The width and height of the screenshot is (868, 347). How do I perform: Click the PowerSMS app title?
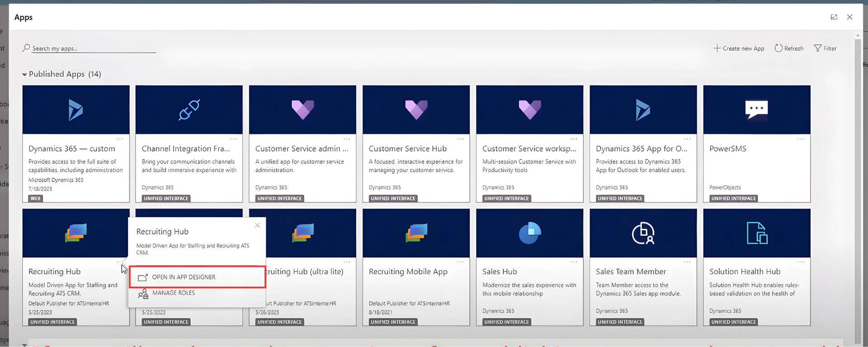click(728, 148)
